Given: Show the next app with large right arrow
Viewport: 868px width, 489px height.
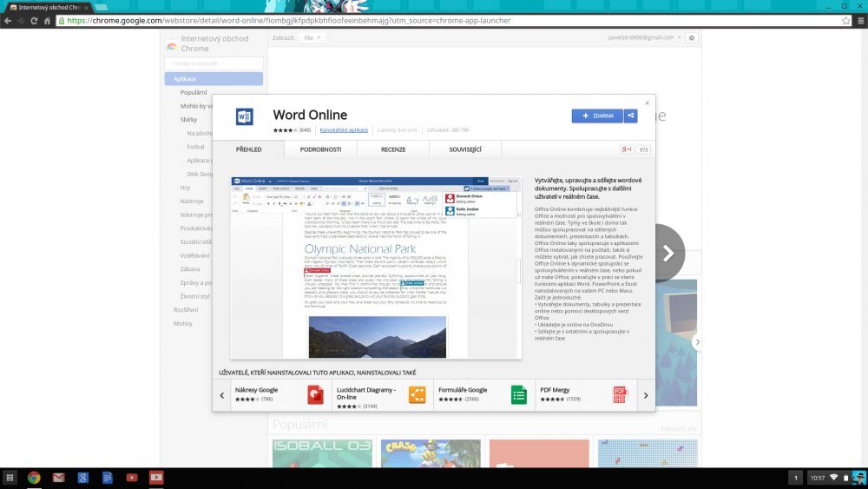Looking at the screenshot, I should tap(668, 253).
